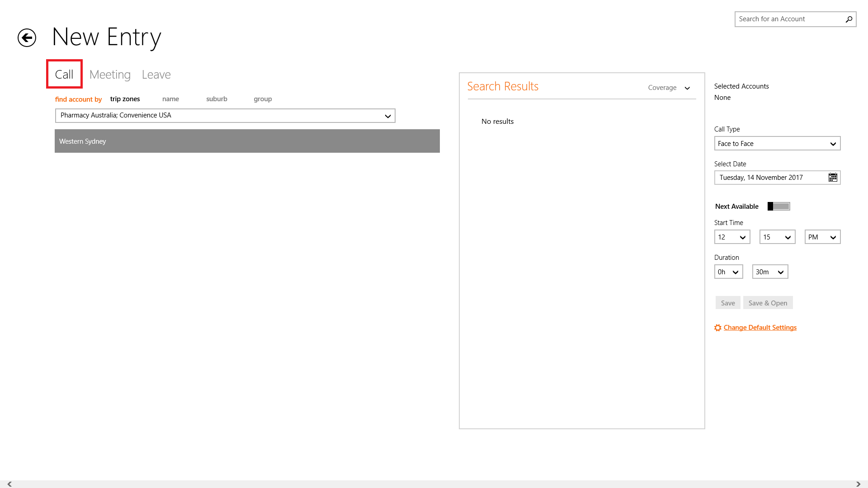Select the Western Sydney trip zone

[x=247, y=141]
